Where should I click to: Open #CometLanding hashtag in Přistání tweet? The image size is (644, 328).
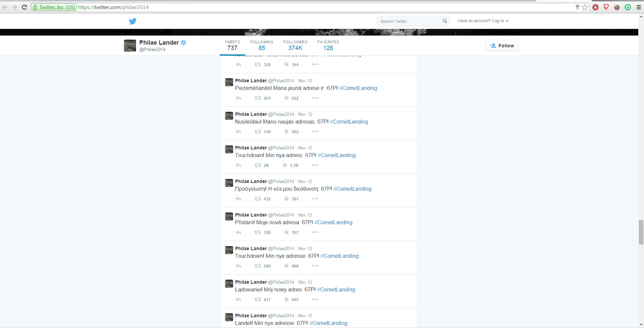(333, 222)
